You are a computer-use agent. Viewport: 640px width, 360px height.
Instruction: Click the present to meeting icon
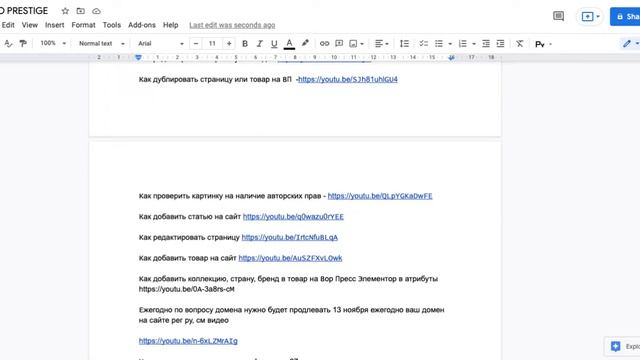click(x=587, y=17)
